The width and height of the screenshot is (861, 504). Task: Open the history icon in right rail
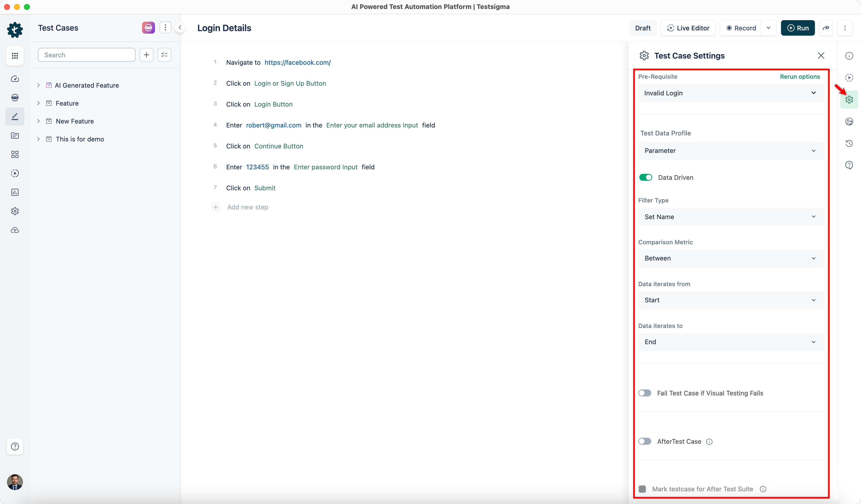(x=849, y=143)
